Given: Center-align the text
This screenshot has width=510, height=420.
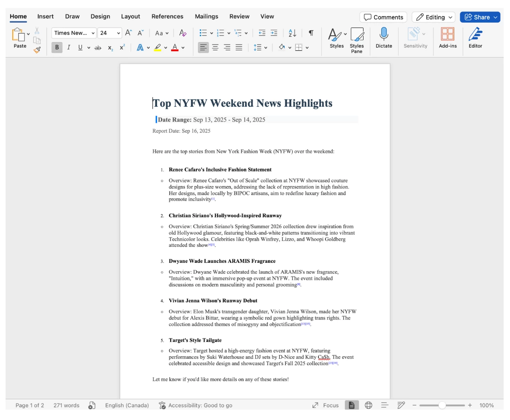Looking at the screenshot, I should pos(215,48).
